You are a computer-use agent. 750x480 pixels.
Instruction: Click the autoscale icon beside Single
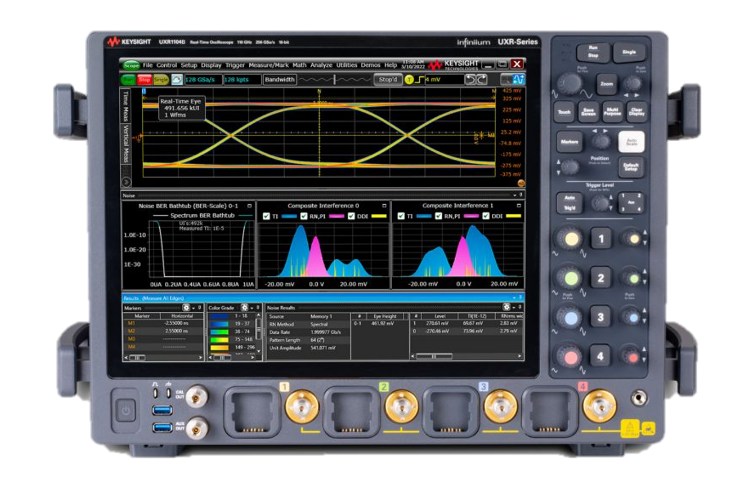pyautogui.click(x=177, y=79)
